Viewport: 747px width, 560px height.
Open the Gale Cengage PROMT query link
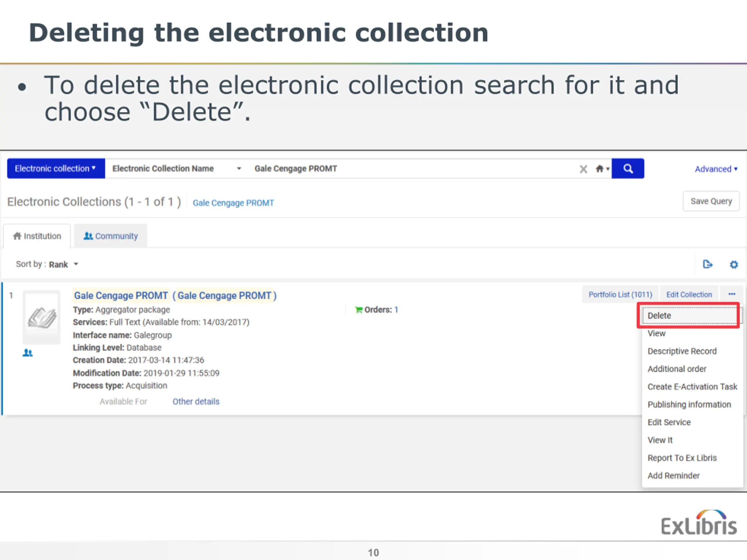pos(233,203)
